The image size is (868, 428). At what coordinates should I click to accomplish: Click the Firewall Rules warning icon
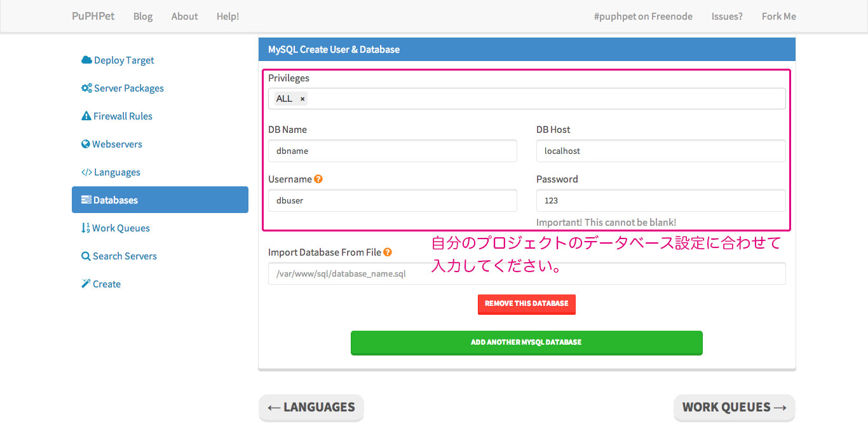click(86, 116)
